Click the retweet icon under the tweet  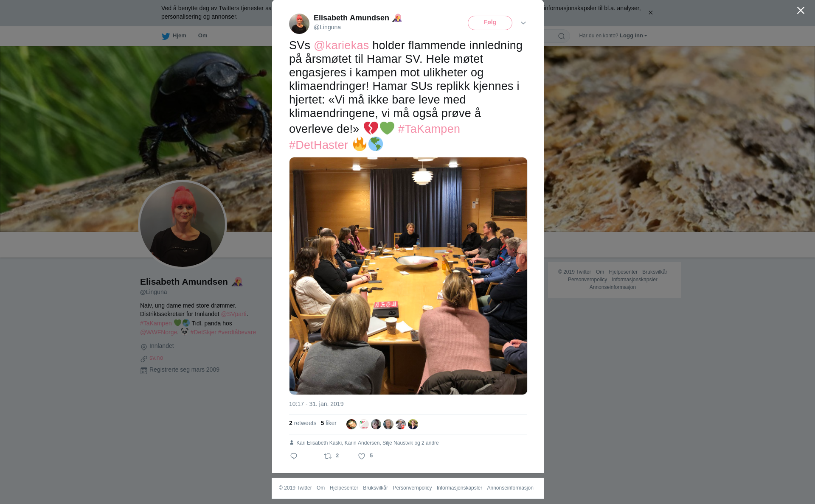[328, 456]
